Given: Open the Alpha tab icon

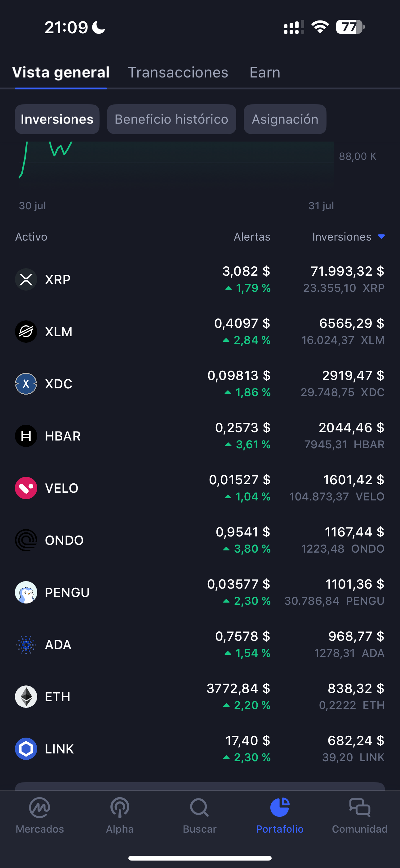Looking at the screenshot, I should [120, 807].
